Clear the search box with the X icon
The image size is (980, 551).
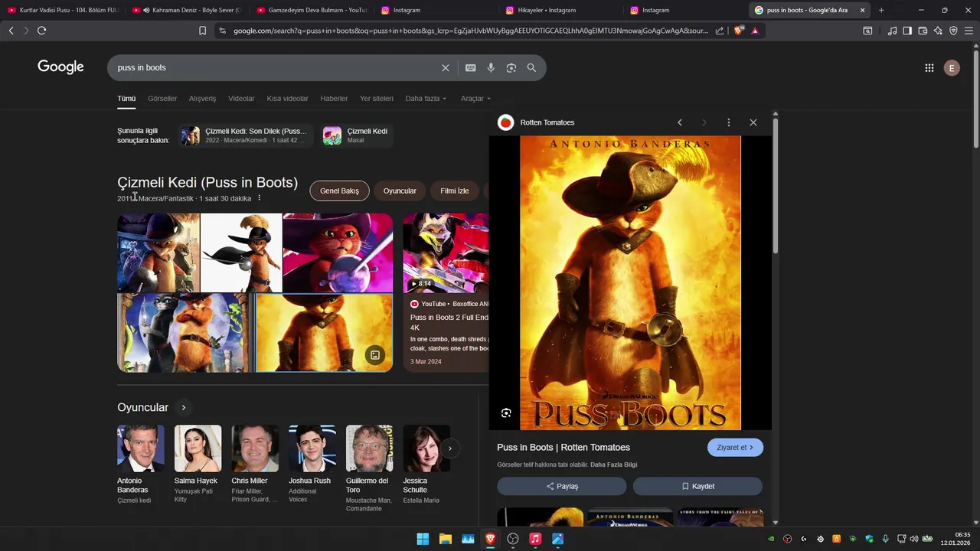tap(446, 68)
